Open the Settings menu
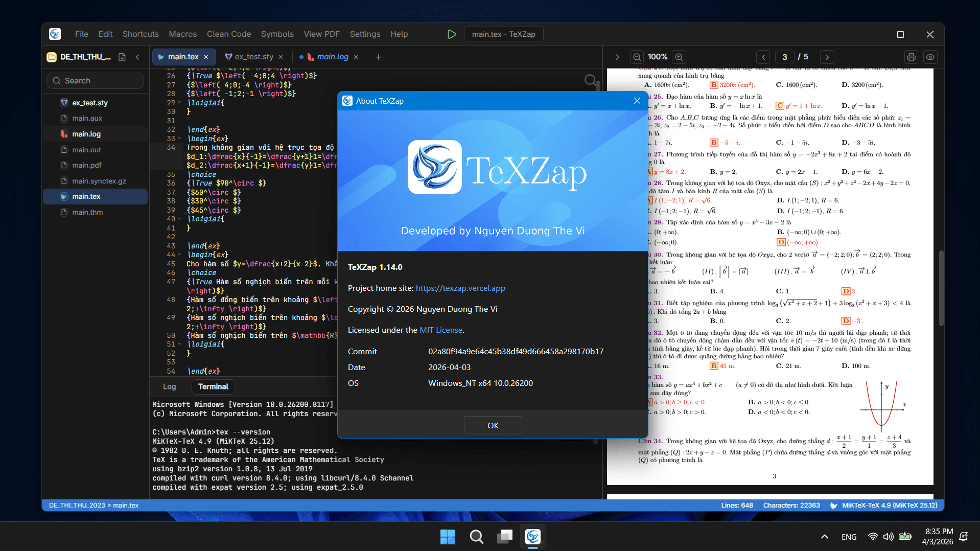Viewport: 980px width, 551px height. pyautogui.click(x=365, y=34)
